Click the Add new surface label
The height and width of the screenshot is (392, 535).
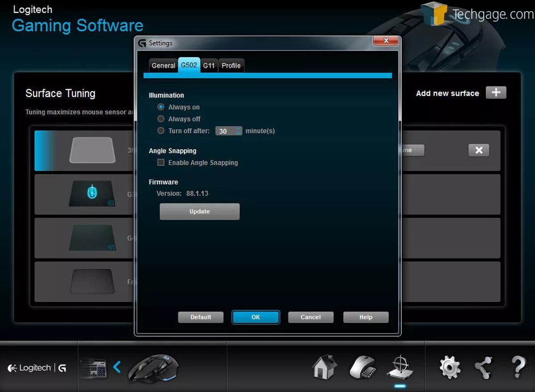point(448,93)
